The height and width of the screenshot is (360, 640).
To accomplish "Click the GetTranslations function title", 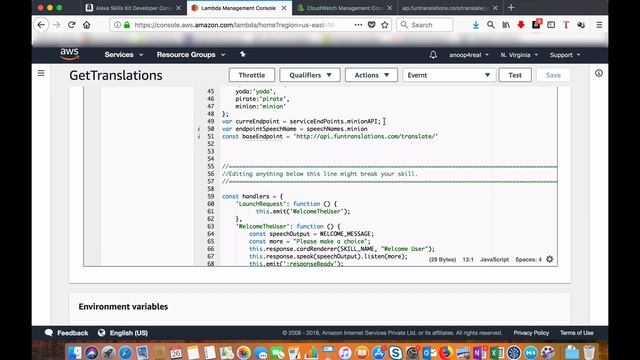I will coord(116,76).
